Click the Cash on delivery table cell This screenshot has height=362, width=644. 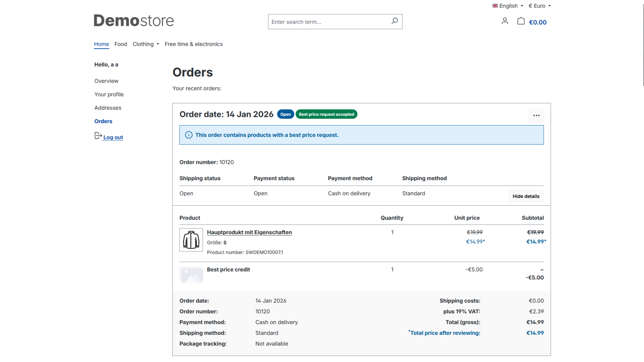349,193
